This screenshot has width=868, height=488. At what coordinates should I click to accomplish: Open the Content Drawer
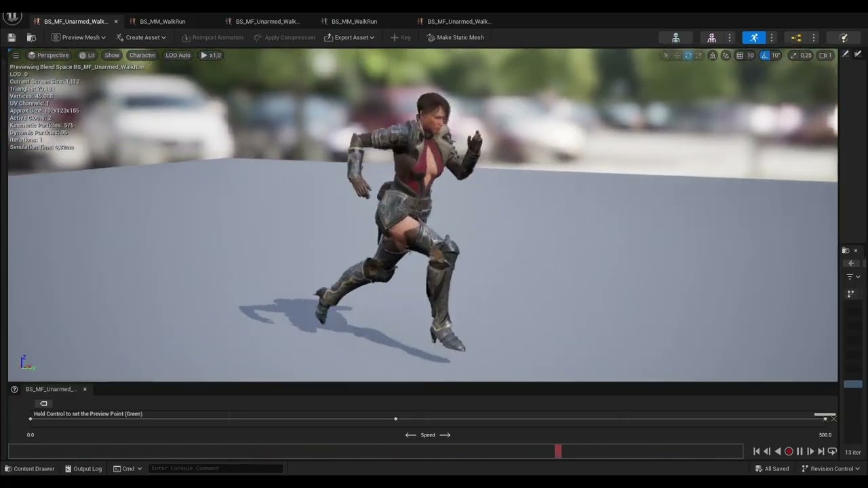click(x=29, y=468)
